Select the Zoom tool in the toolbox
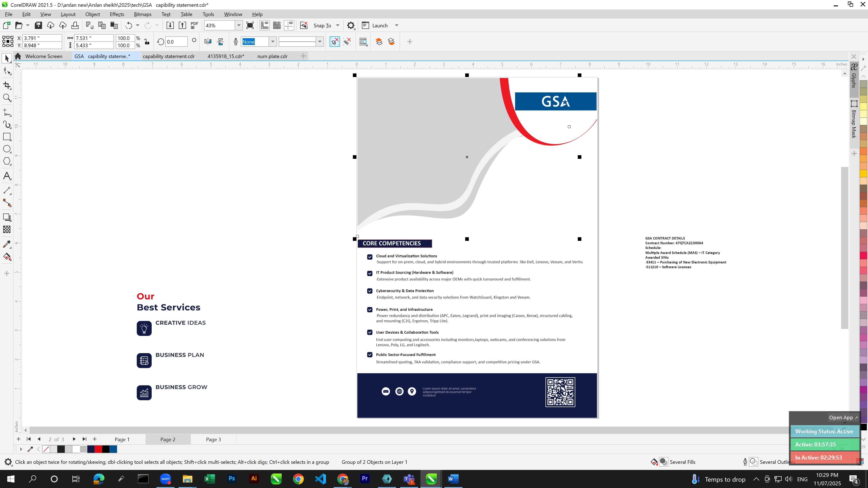Image resolution: width=868 pixels, height=488 pixels. tap(7, 98)
